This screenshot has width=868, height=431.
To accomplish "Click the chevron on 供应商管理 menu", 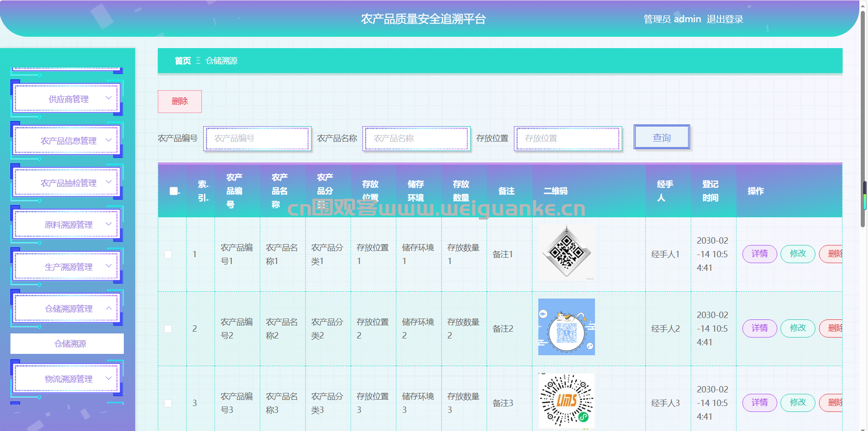I will [108, 98].
